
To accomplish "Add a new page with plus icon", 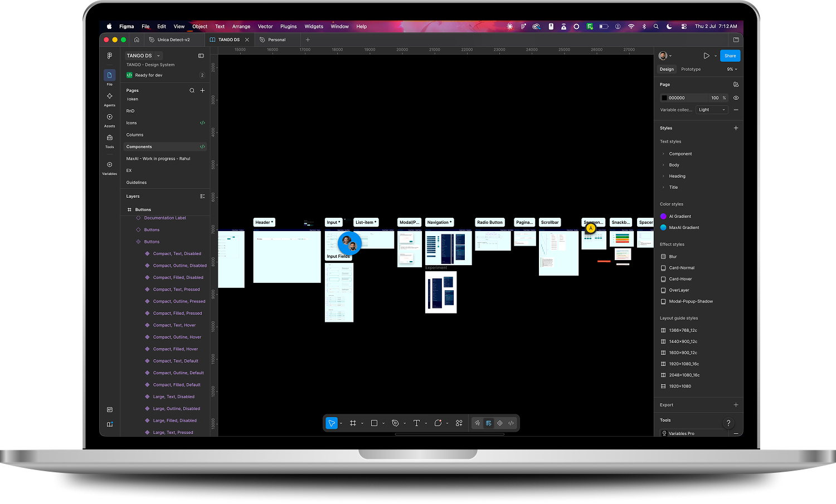I will click(x=202, y=90).
